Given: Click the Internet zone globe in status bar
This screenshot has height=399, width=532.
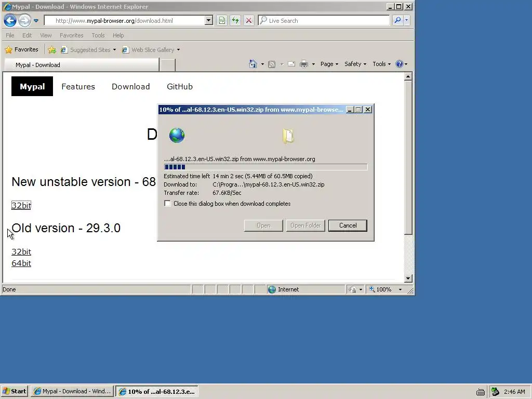Looking at the screenshot, I should point(272,289).
